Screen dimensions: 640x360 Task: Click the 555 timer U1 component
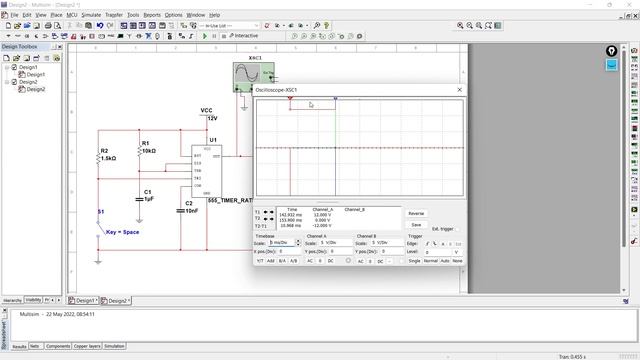point(207,171)
